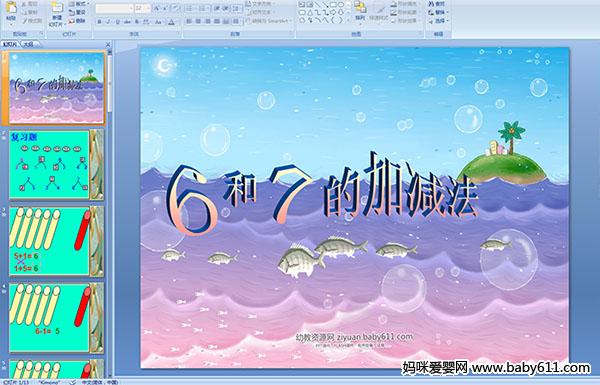The width and height of the screenshot is (600, 385).
Task: Click the Find (查找) binoculars icon
Action: tap(432, 4)
